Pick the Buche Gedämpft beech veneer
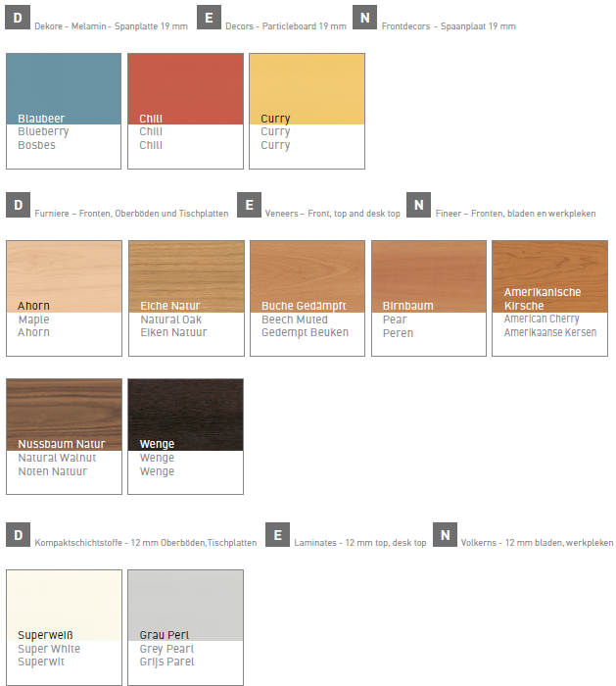The image size is (616, 686). (x=307, y=275)
